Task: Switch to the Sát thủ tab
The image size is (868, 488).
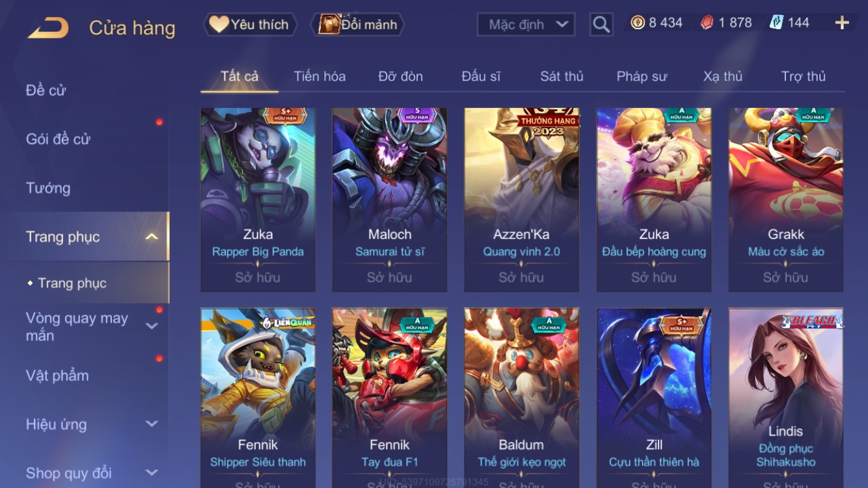Action: [562, 76]
